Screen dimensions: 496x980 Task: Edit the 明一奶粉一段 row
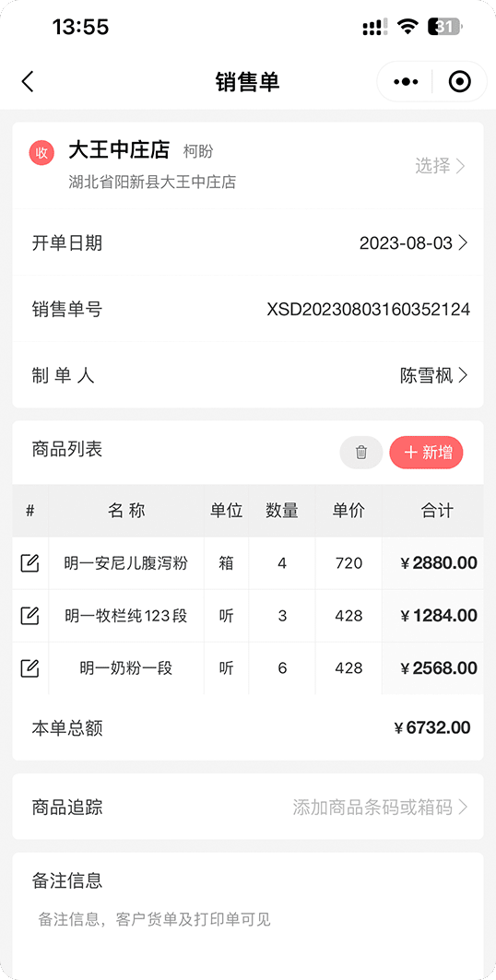[x=30, y=668]
